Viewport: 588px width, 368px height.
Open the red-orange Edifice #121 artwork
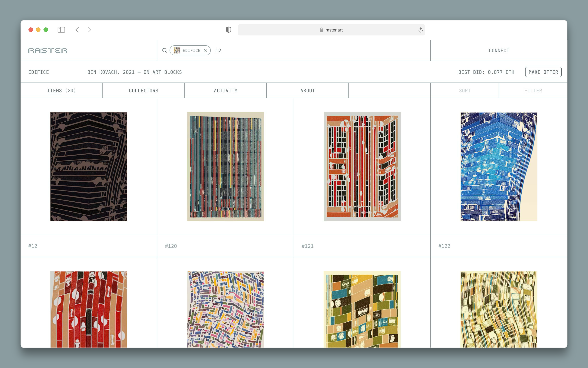pos(362,166)
